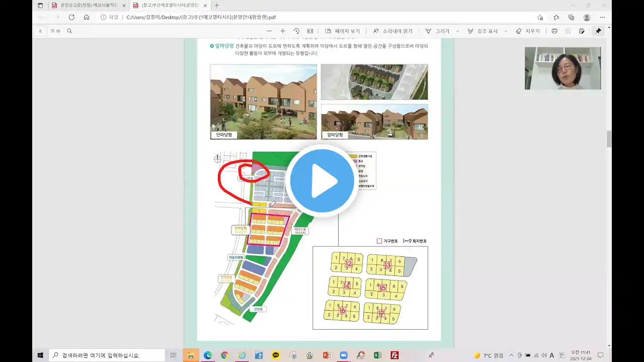
Task: Open the browser profile avatar
Action: click(x=587, y=17)
